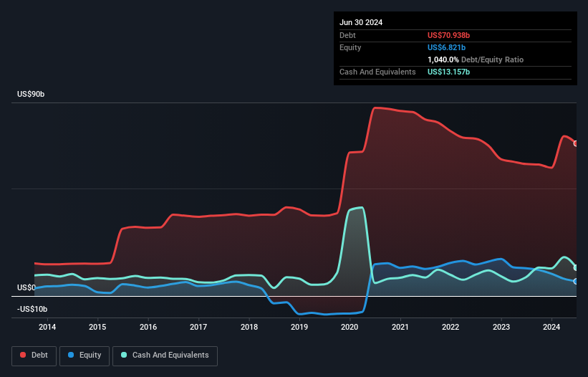Click the -US$10b y-axis label
The height and width of the screenshot is (377, 588).
[x=32, y=309]
